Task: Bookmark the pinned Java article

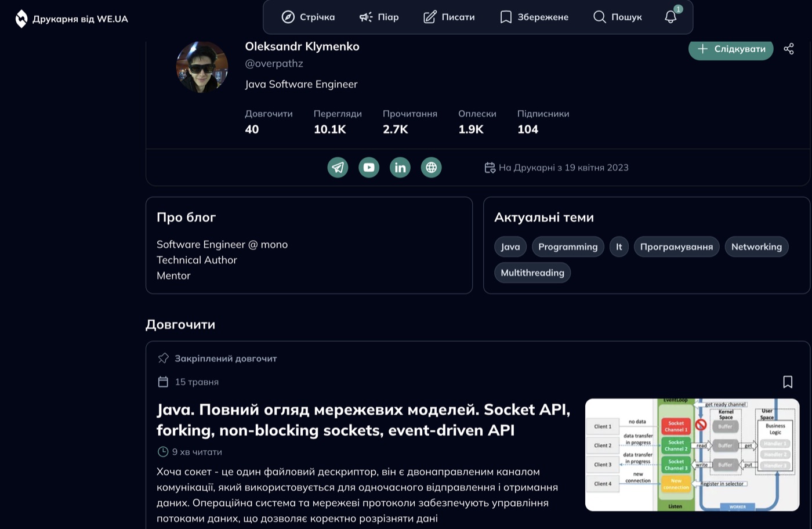Action: click(788, 382)
